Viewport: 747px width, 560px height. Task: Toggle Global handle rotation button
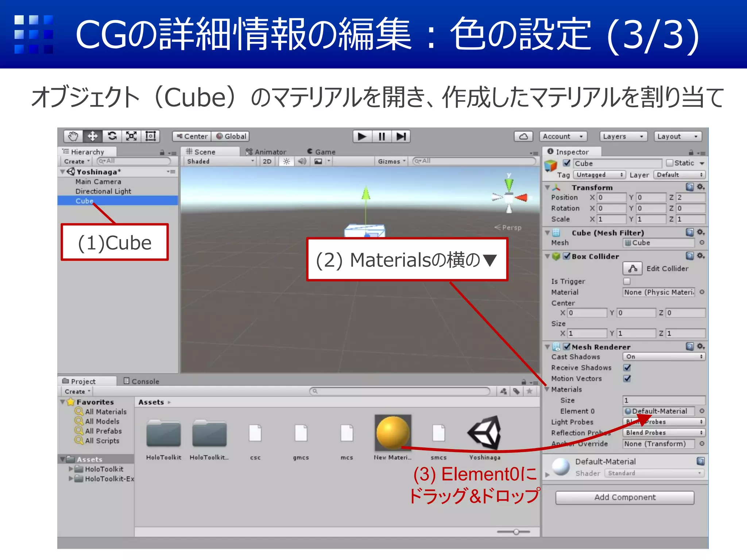(x=230, y=136)
